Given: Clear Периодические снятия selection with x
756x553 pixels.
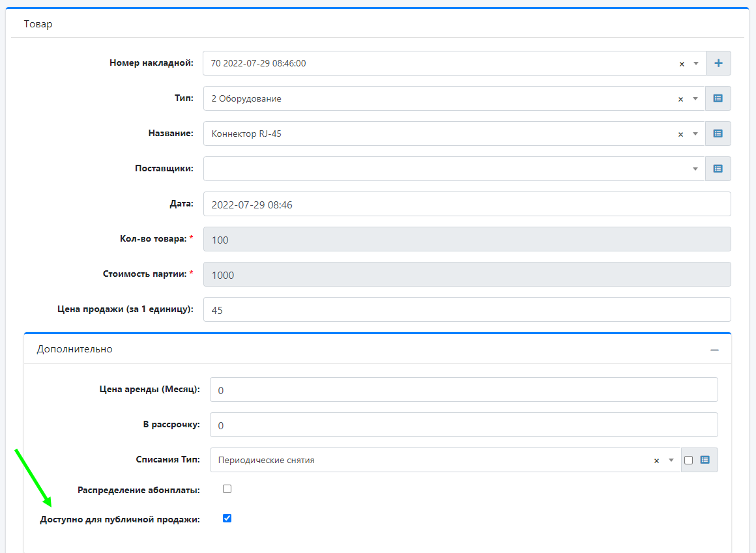Looking at the screenshot, I should point(656,461).
